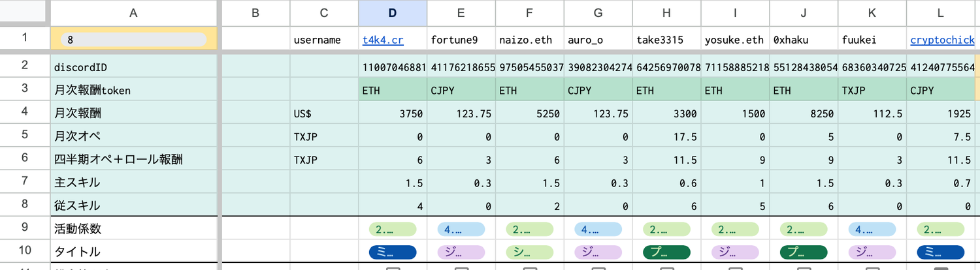The image size is (980, 270).
Task: Open the cryptochick username link
Action: pyautogui.click(x=942, y=40)
